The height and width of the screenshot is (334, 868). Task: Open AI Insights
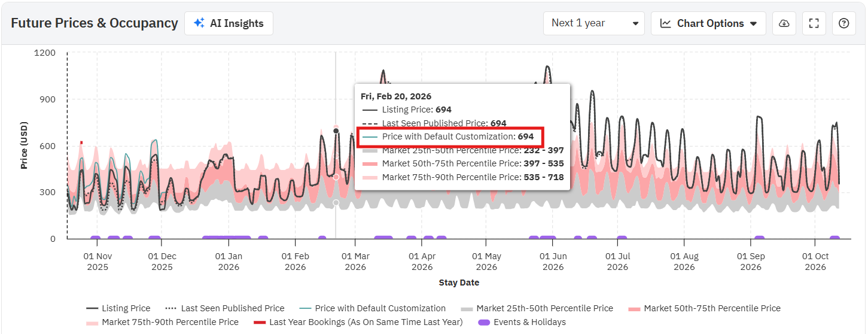[229, 23]
